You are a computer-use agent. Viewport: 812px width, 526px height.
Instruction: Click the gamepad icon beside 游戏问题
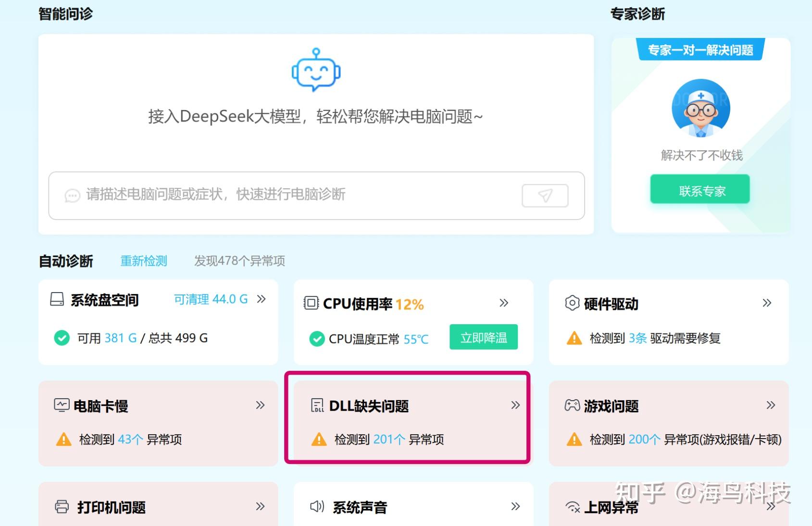pos(572,405)
